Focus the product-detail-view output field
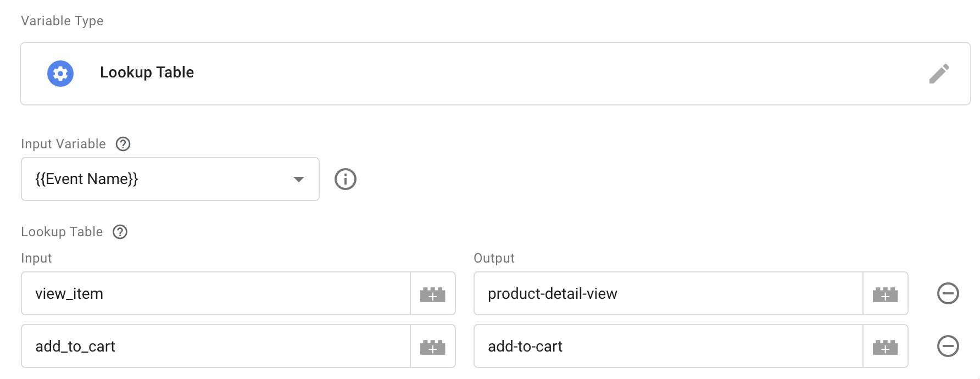 pos(669,294)
